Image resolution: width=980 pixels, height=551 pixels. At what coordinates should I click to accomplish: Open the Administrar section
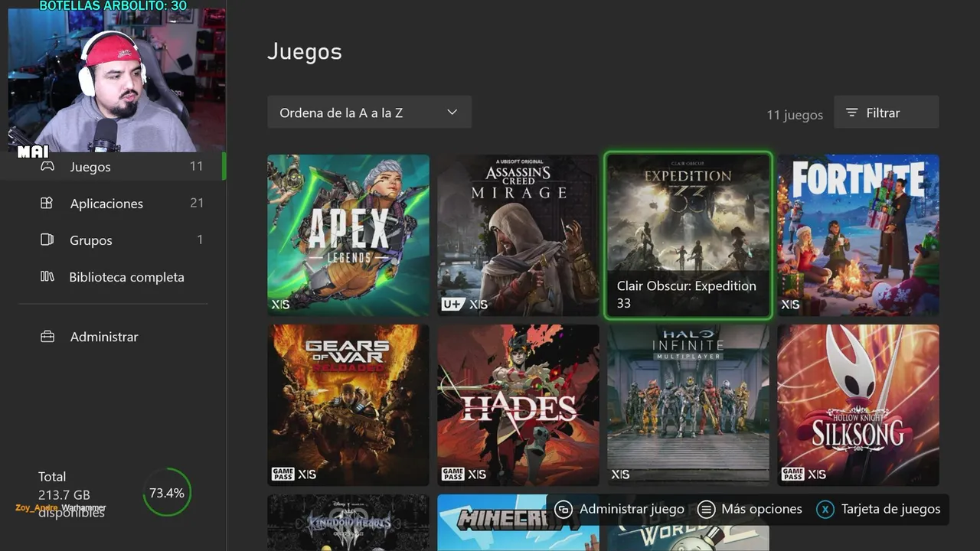pos(113,337)
